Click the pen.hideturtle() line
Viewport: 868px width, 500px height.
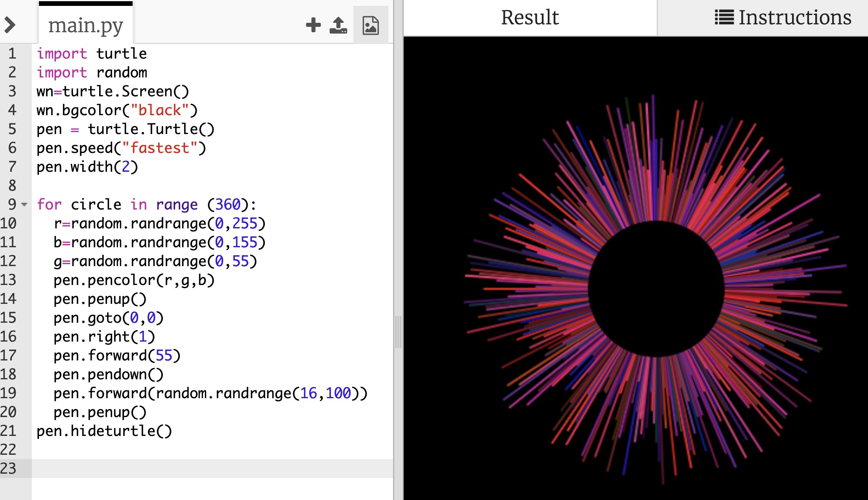104,431
